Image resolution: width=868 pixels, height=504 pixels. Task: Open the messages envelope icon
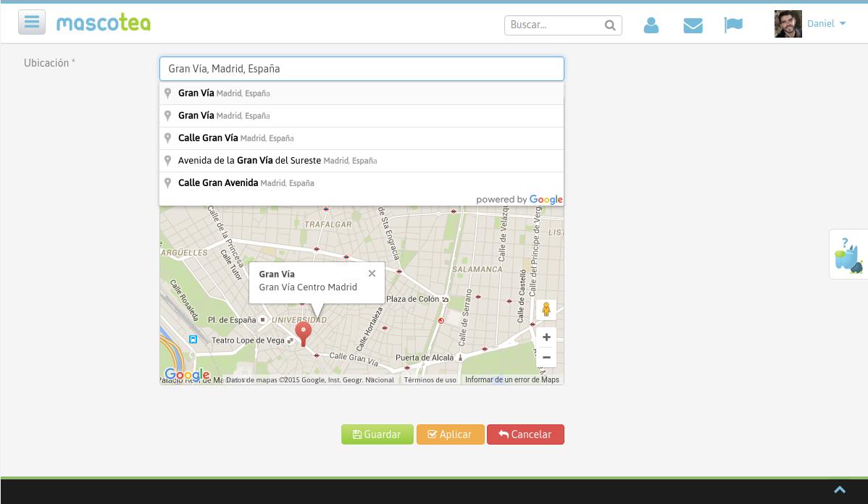693,25
